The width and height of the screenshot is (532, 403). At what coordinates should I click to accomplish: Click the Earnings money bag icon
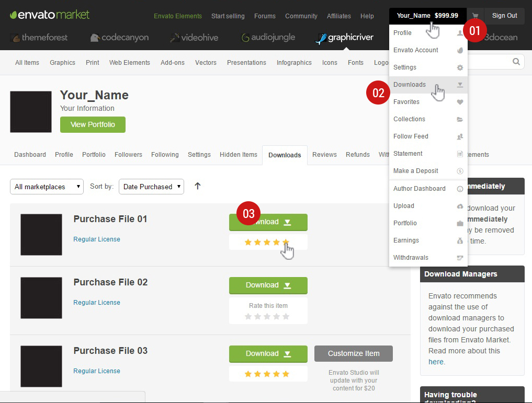(x=460, y=240)
